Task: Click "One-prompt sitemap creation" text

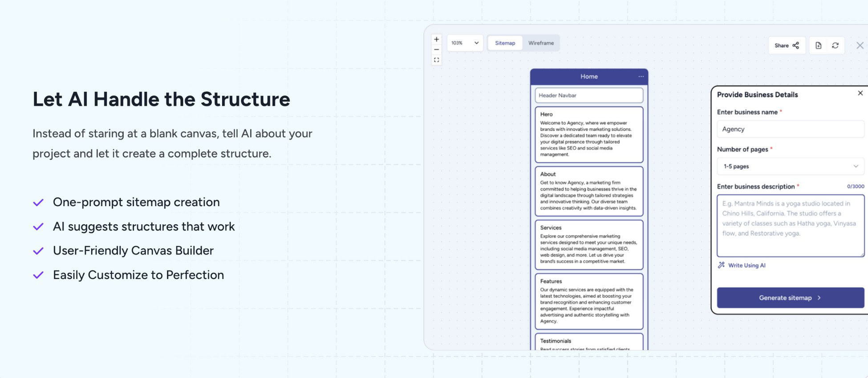Action: point(136,202)
